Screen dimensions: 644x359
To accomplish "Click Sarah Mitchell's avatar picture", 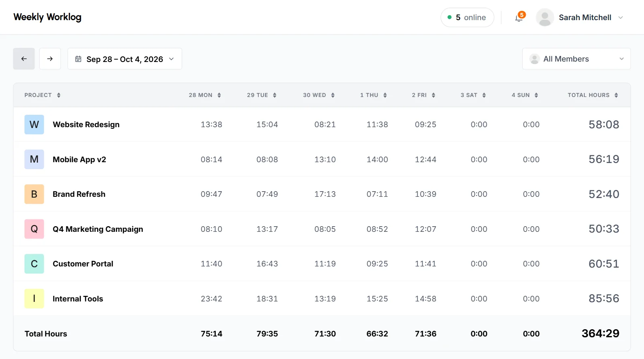I will (x=545, y=18).
